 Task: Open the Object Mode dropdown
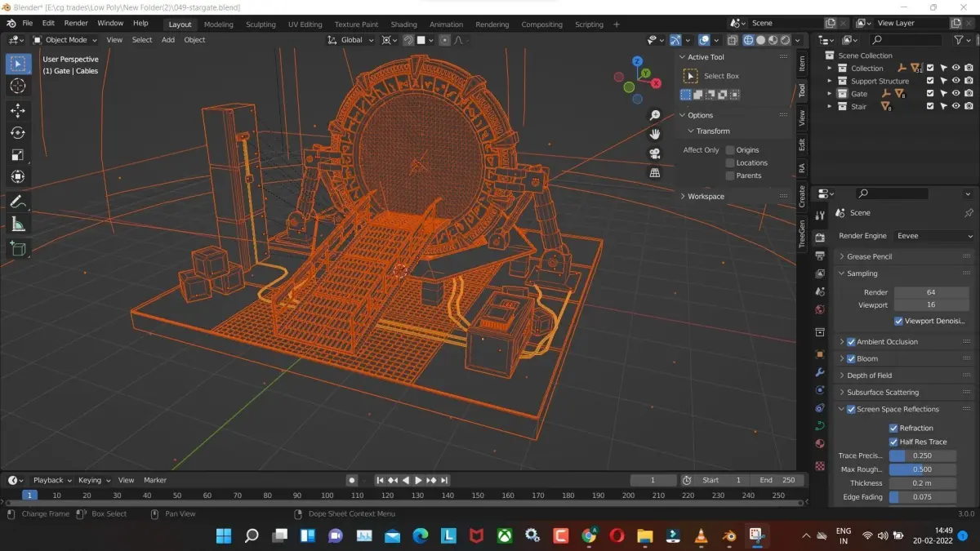[67, 39]
